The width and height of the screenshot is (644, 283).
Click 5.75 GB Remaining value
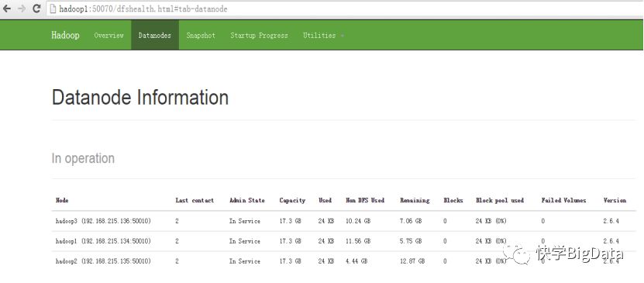(411, 241)
